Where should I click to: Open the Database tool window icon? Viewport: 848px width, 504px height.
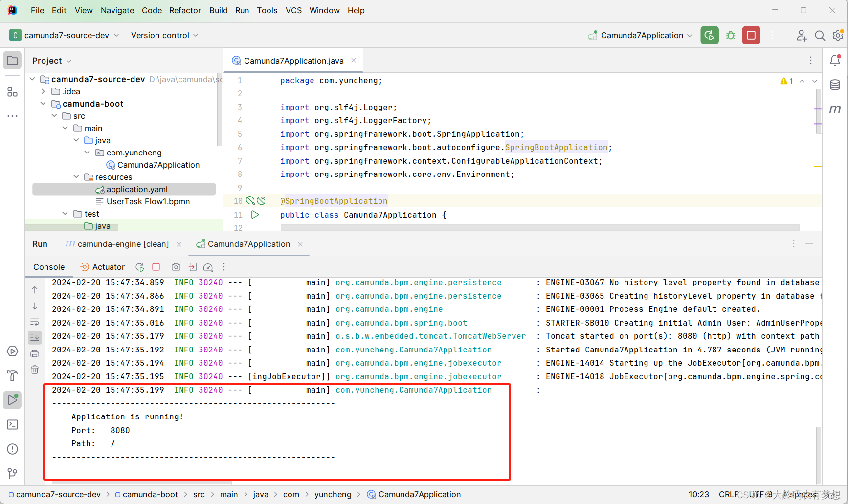pos(835,85)
